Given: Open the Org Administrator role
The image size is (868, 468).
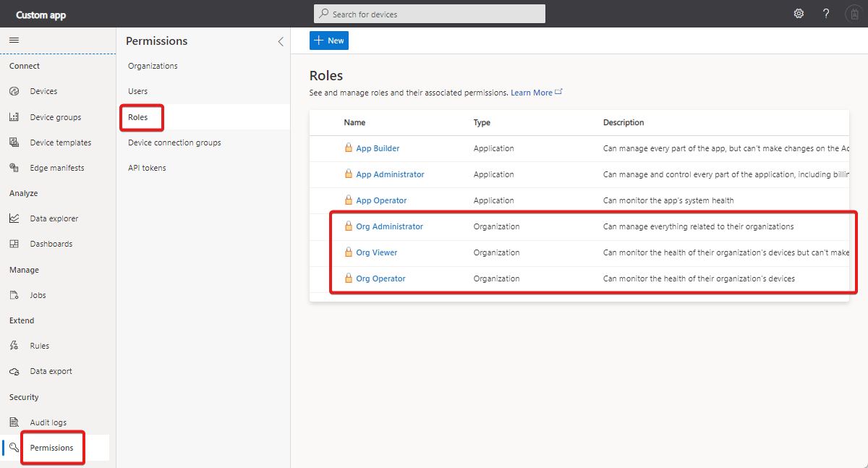Looking at the screenshot, I should (389, 226).
